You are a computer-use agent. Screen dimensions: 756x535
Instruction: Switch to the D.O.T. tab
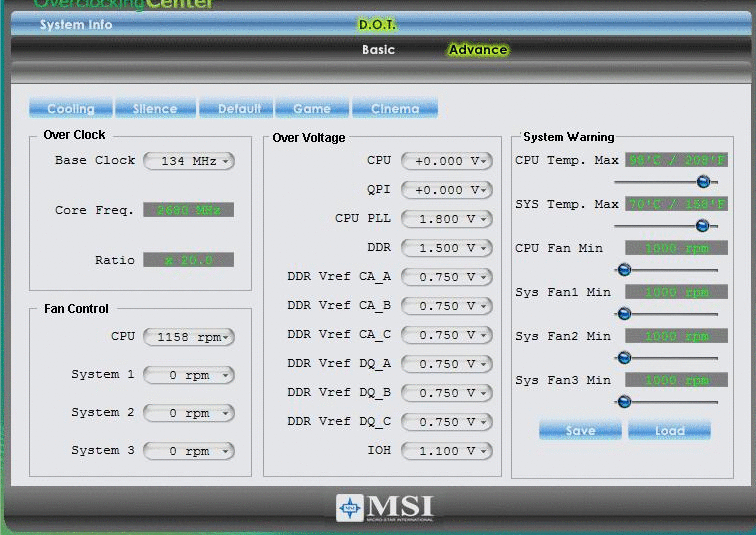click(x=377, y=25)
